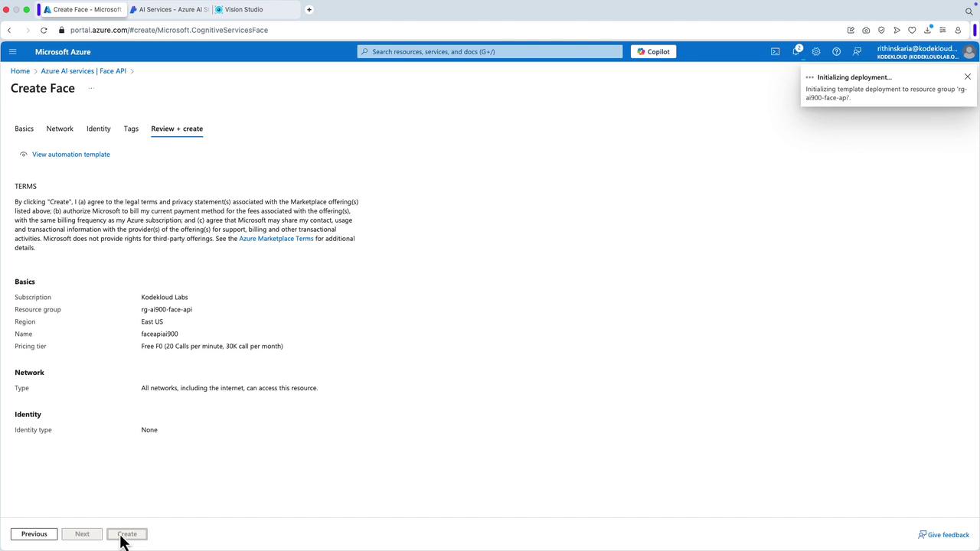Click the browser profile person icon
The height and width of the screenshot is (551, 980).
958,31
